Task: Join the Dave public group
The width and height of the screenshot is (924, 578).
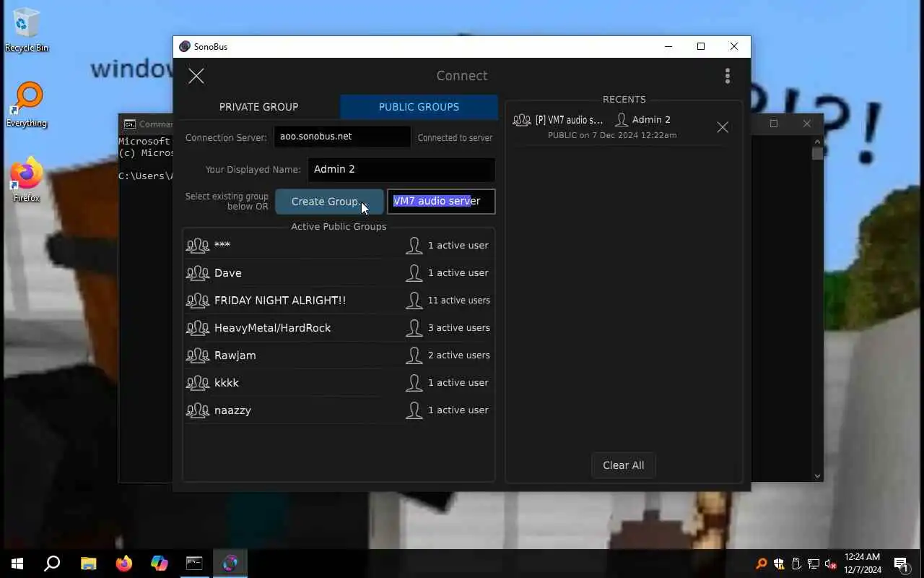Action: pyautogui.click(x=339, y=273)
